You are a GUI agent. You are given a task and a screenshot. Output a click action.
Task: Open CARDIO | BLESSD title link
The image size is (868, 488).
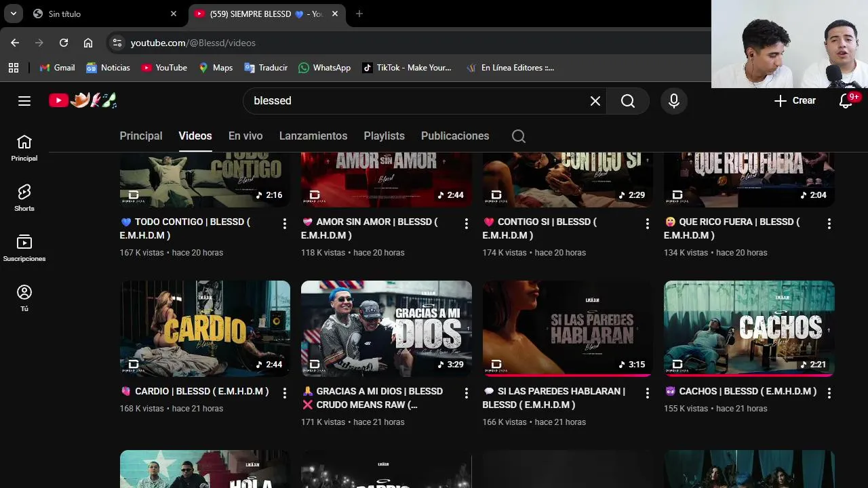(195, 391)
